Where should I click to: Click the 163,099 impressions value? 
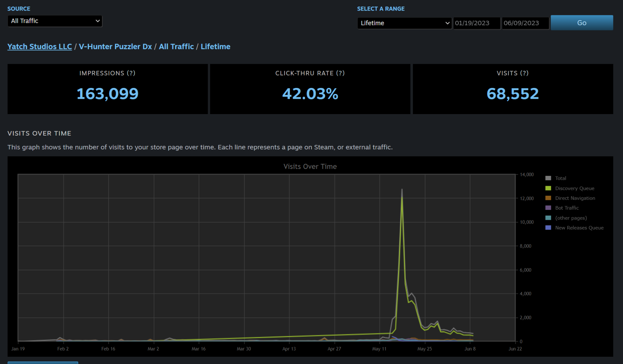click(108, 94)
